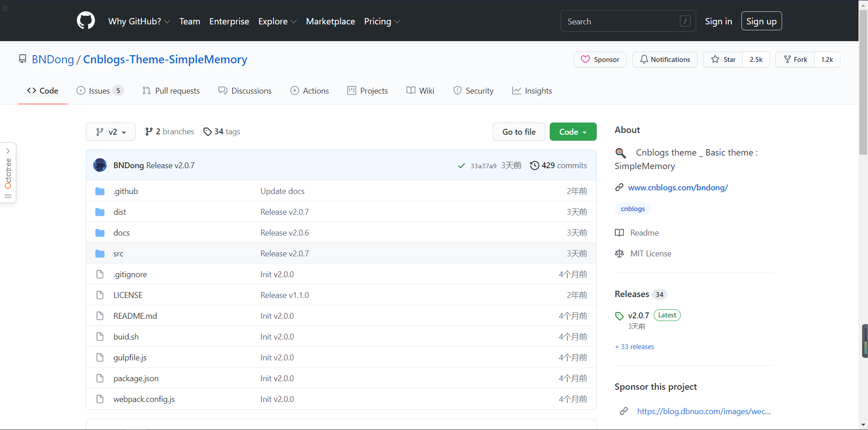Click the tag icon beside v2.0.7 release
This screenshot has width=868, height=430.
tap(619, 316)
